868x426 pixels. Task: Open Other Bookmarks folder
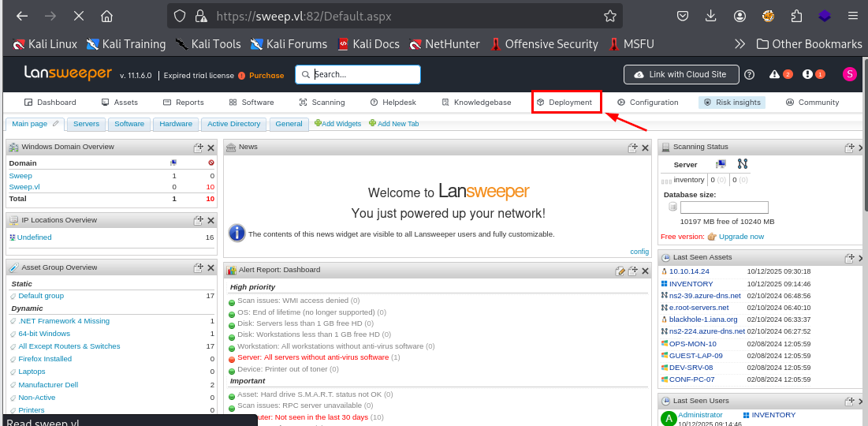810,43
